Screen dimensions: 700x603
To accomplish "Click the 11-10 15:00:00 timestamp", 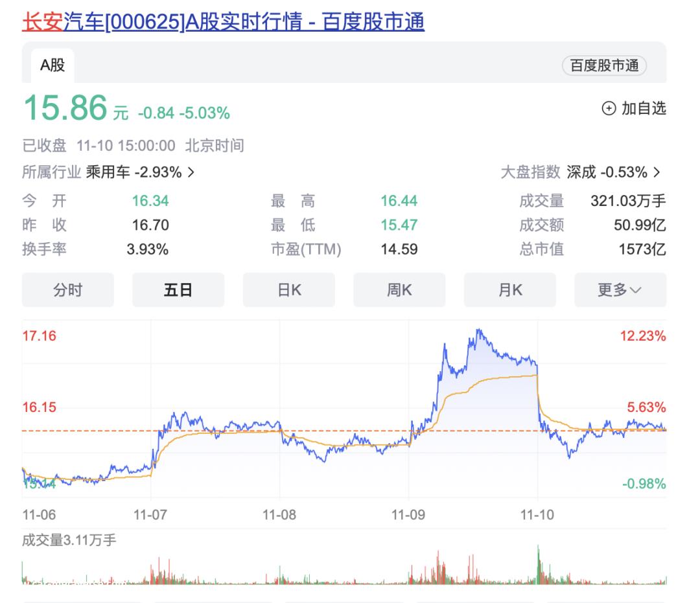I will click(126, 145).
